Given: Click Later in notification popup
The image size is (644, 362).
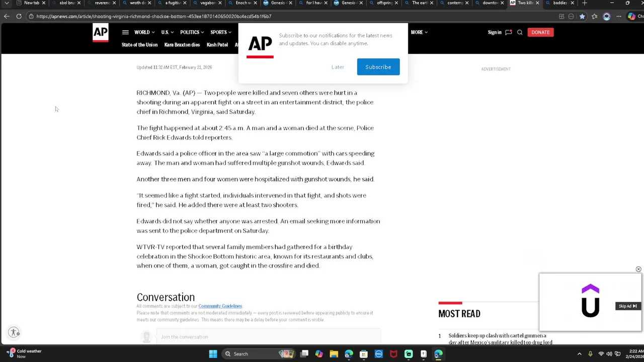Looking at the screenshot, I should tap(338, 67).
